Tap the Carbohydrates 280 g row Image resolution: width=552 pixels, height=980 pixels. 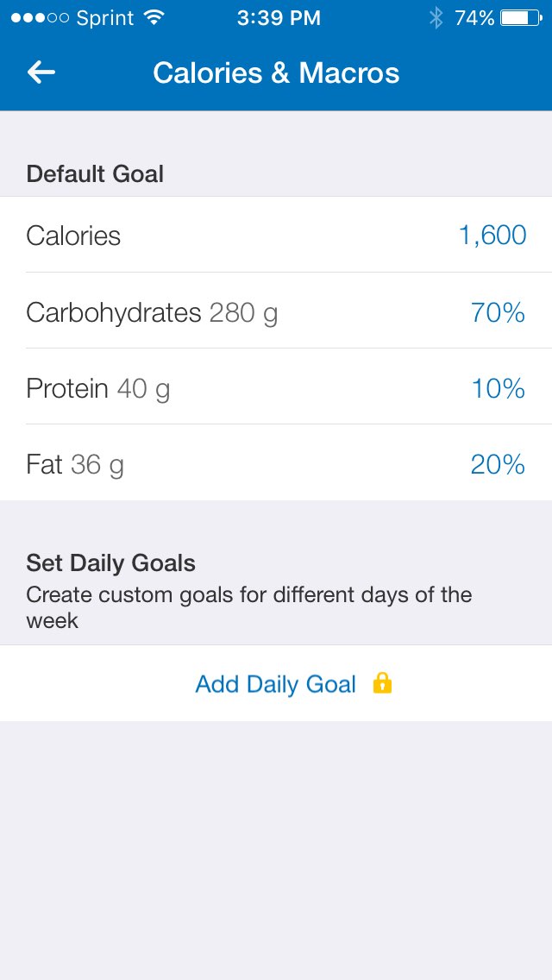pyautogui.click(x=153, y=312)
